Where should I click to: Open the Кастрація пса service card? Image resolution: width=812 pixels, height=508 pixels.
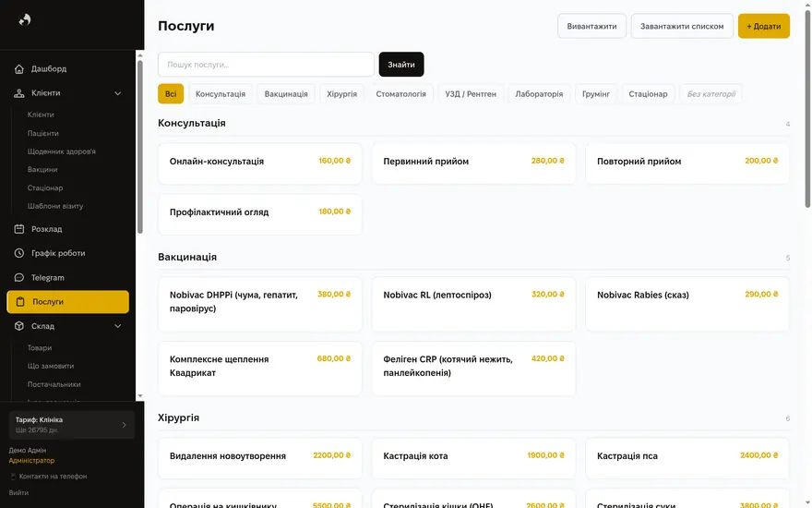click(687, 458)
